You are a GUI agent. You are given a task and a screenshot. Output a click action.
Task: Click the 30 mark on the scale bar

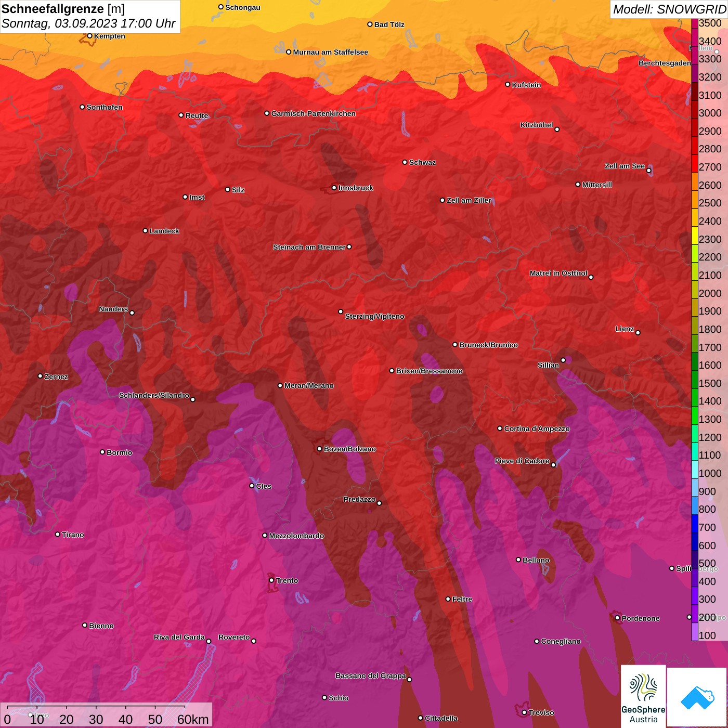(96, 719)
